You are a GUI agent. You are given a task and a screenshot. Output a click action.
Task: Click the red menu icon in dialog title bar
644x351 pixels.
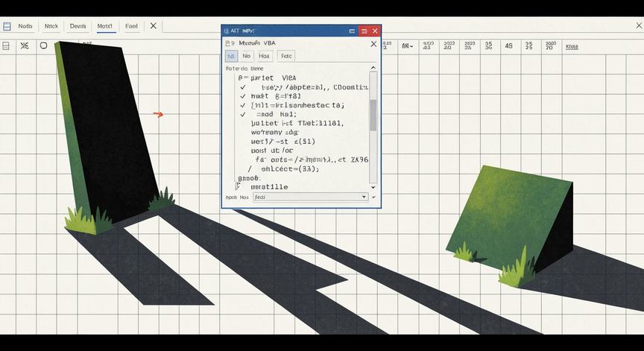(364, 31)
